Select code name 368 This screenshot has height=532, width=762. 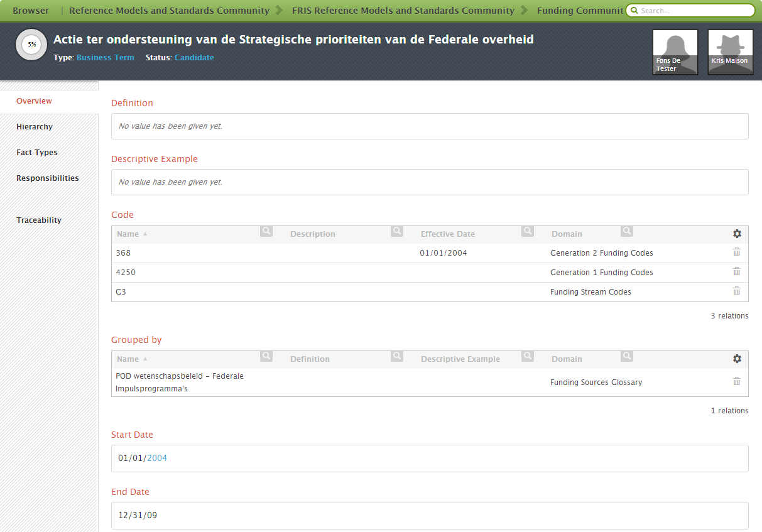(x=123, y=253)
